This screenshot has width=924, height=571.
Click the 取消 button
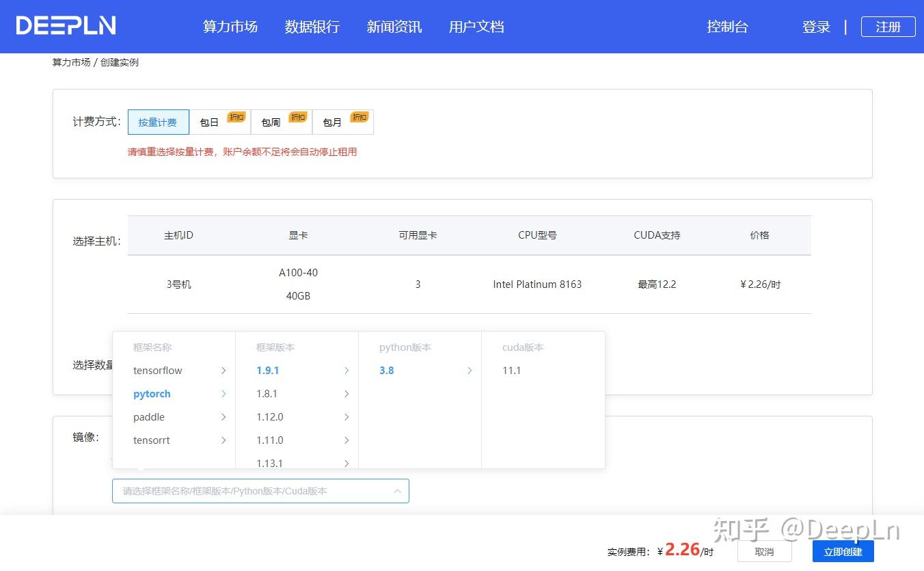point(764,551)
